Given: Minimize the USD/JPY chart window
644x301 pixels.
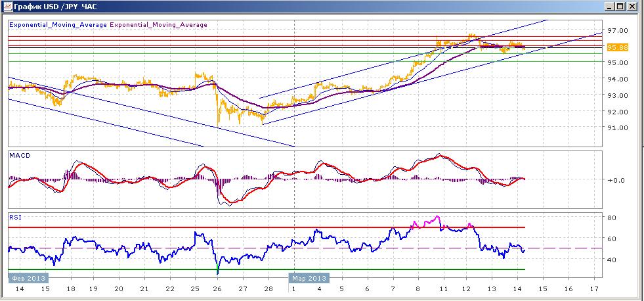Looking at the screenshot, I should pyautogui.click(x=611, y=7).
